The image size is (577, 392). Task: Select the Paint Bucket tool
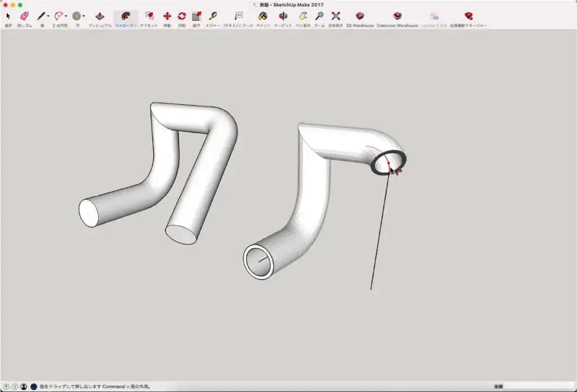tap(263, 16)
